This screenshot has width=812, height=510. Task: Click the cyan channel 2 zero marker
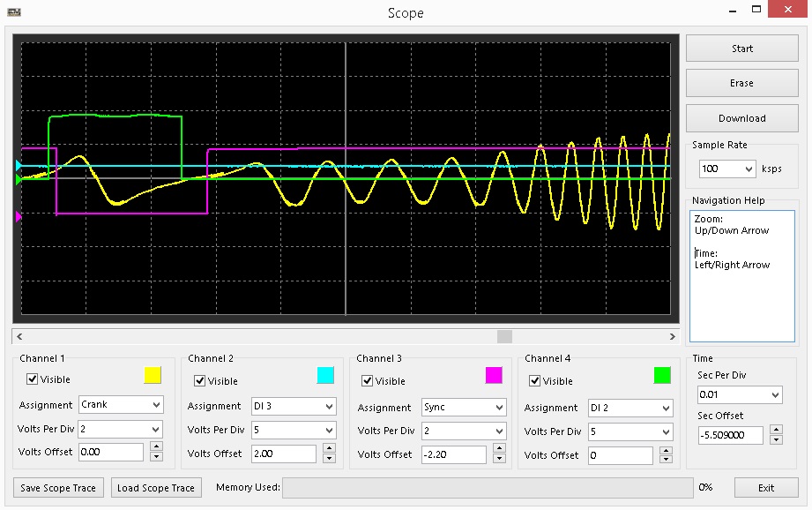19,166
